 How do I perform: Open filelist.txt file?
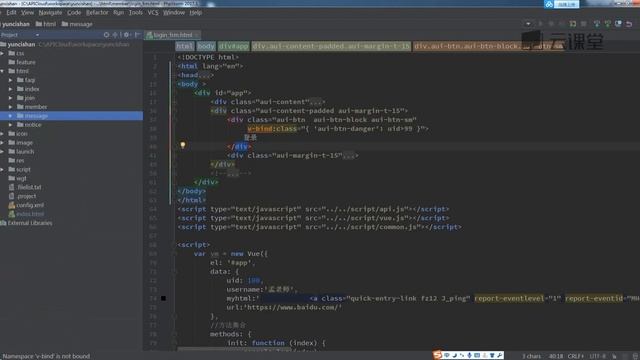click(x=25, y=188)
